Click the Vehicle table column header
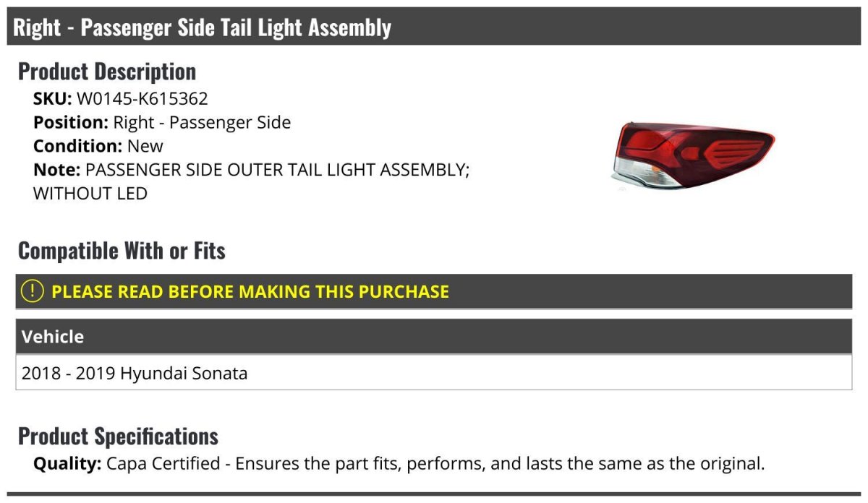Screen dimensions: 868x503 point(53,337)
